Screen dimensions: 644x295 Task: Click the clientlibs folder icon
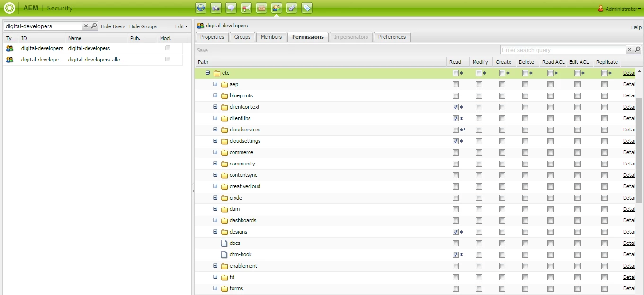[x=224, y=119]
